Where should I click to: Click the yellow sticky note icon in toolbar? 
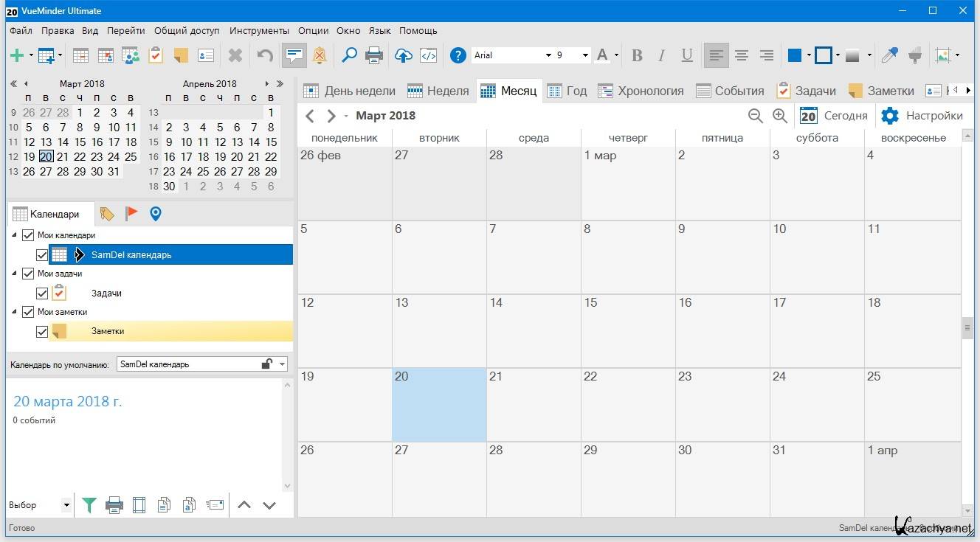click(x=181, y=55)
